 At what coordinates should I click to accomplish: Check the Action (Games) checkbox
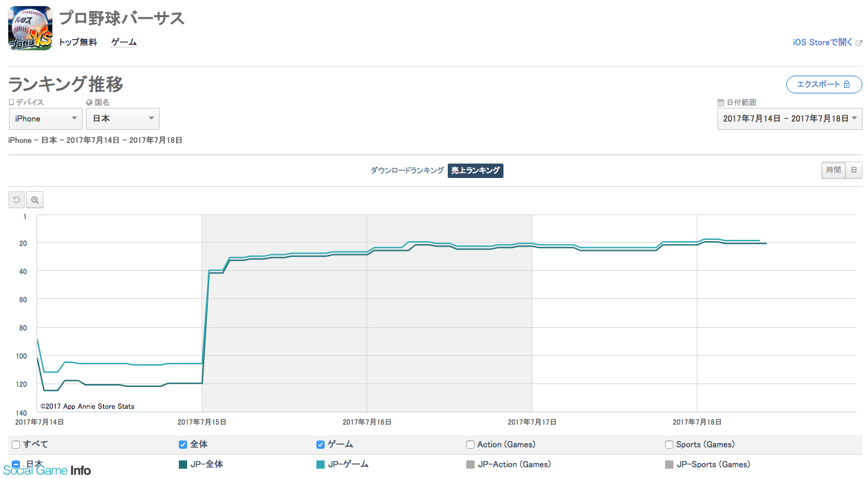tap(470, 445)
